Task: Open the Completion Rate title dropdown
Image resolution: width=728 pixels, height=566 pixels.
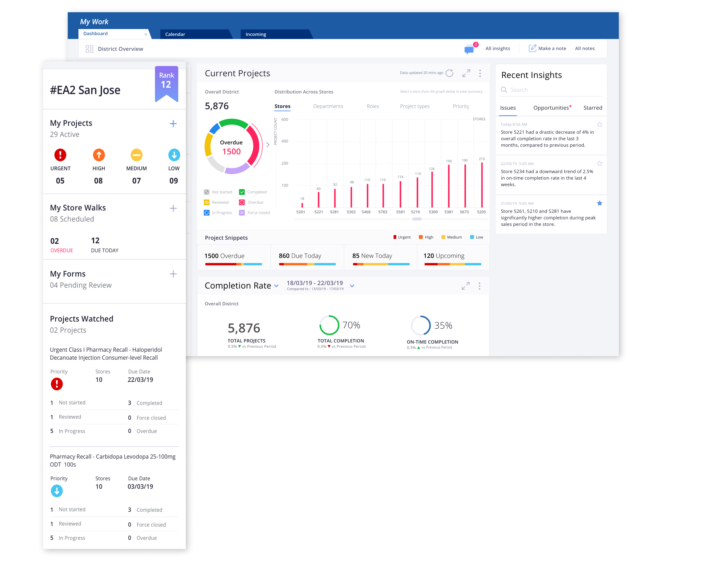Action: (x=276, y=286)
